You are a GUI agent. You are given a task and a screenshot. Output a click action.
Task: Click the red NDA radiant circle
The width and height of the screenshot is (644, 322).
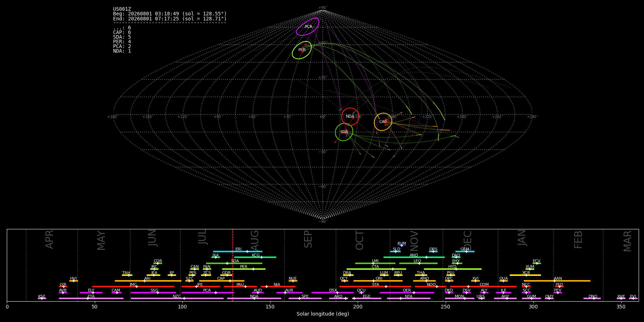coord(350,117)
